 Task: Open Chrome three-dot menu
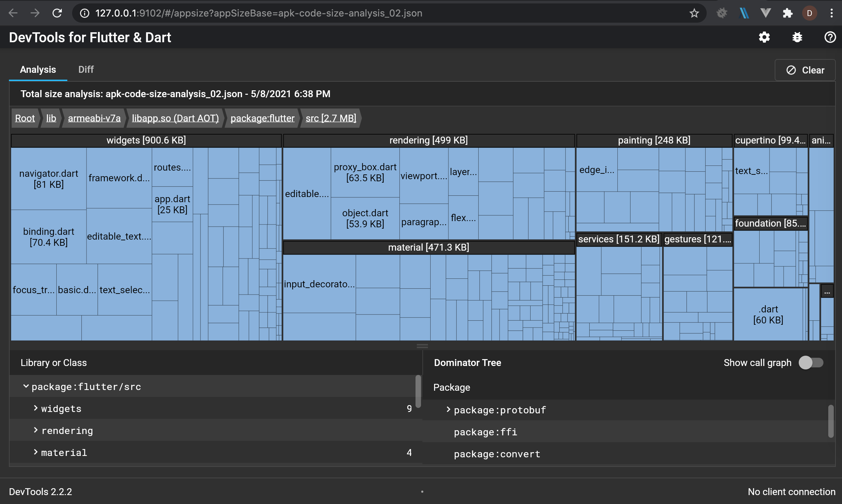click(x=831, y=13)
